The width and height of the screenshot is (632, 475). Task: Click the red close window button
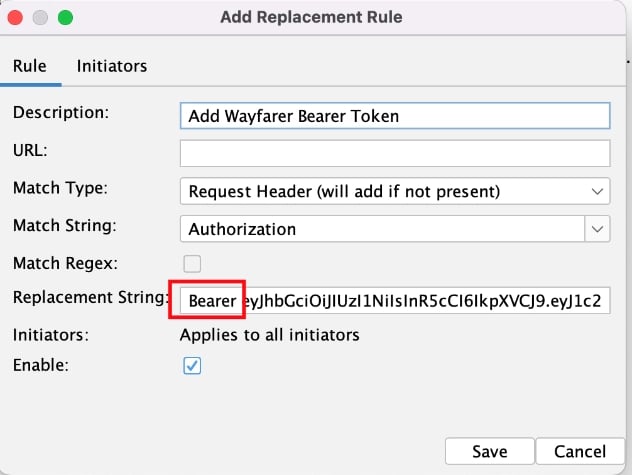click(15, 18)
